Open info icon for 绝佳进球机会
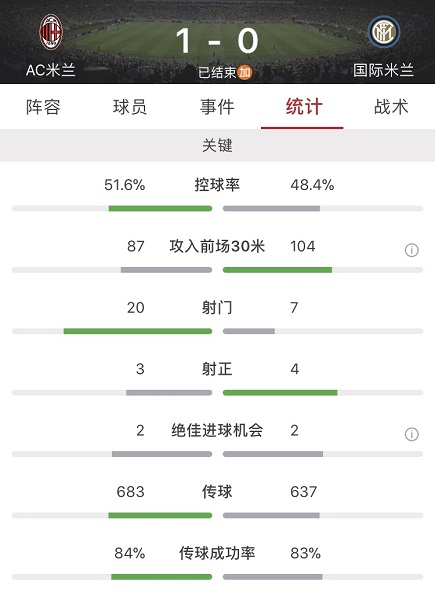This screenshot has width=435, height=589. [412, 434]
